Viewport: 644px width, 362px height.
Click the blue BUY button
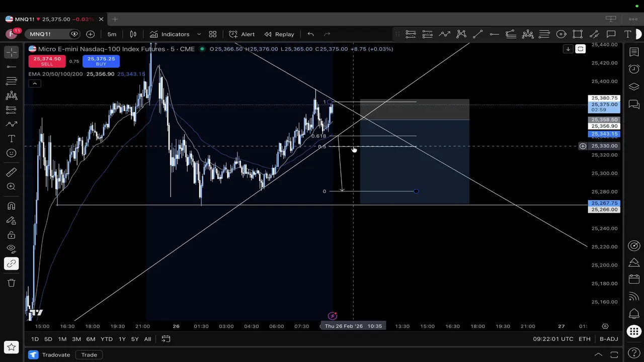coord(101,61)
